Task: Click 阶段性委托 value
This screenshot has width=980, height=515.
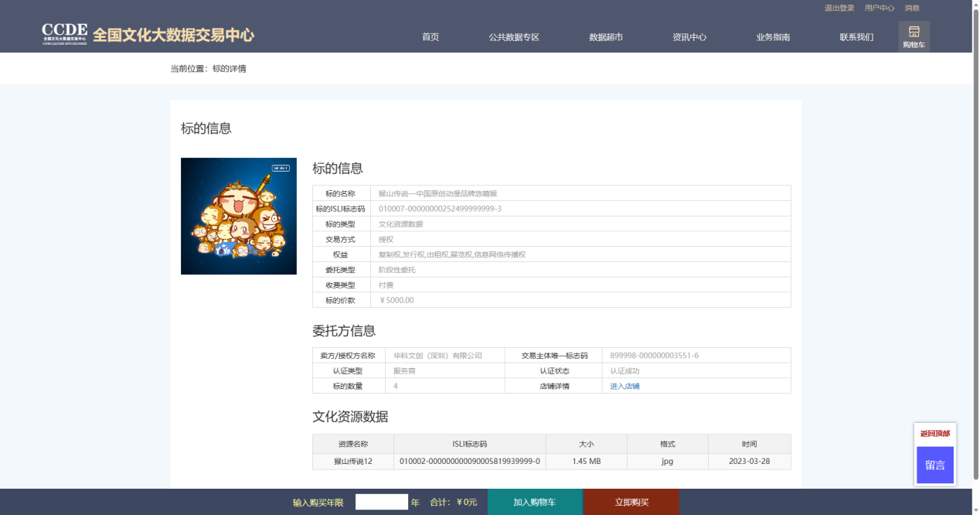Action: (x=396, y=270)
